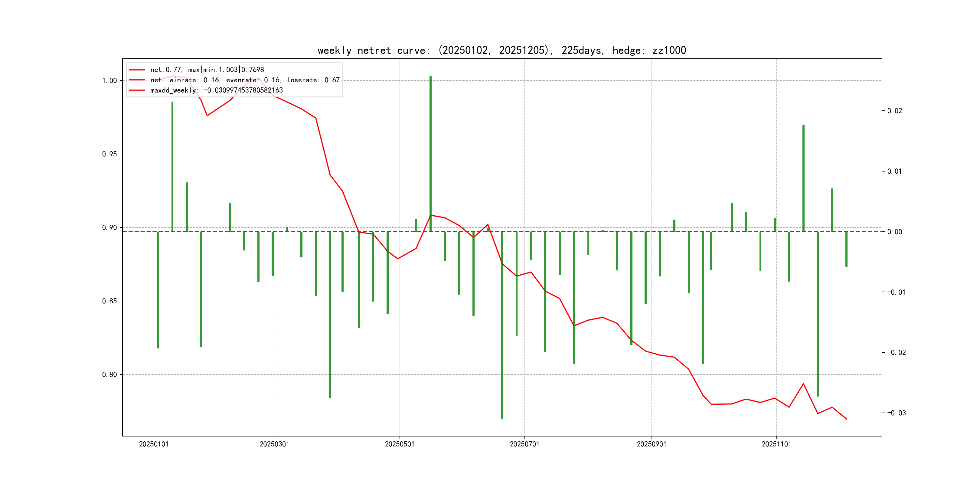Click the 20250101 x-axis tick label
This screenshot has width=980, height=490.
click(x=154, y=444)
